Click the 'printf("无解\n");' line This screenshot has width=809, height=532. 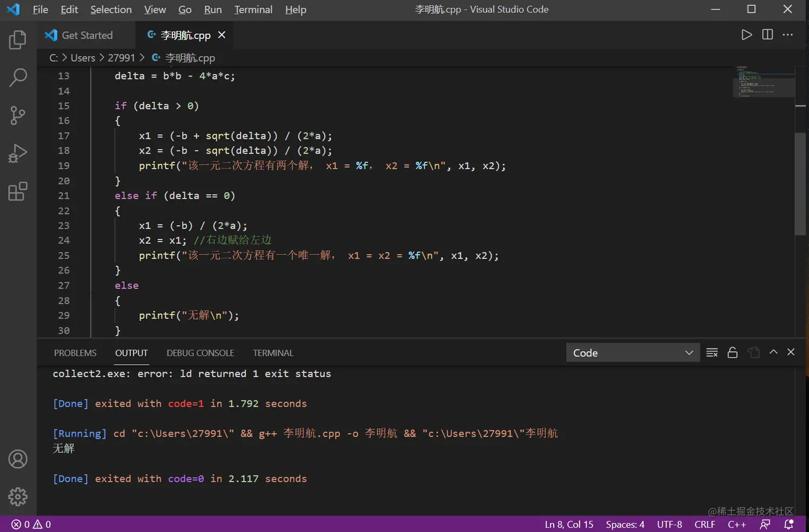pos(189,315)
